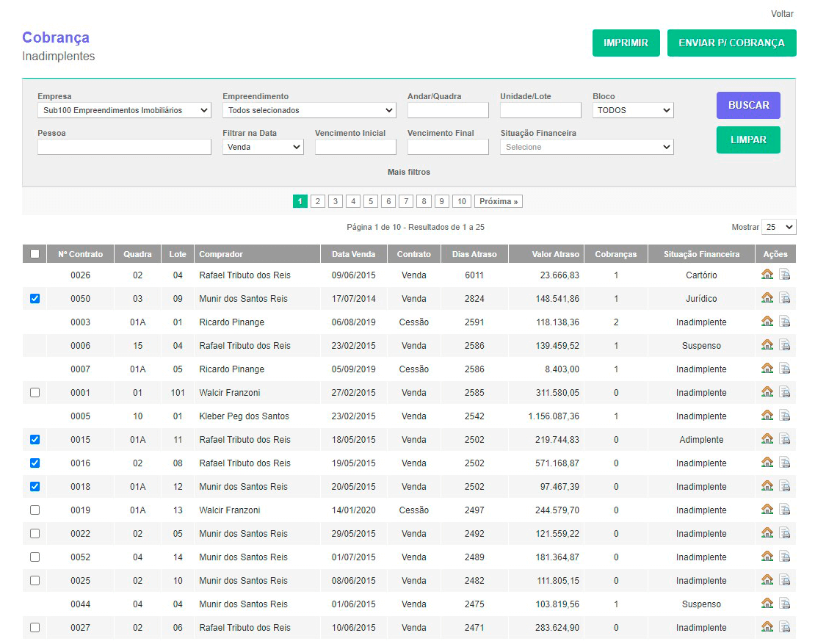
Task: Open house icon for contract 0019
Action: [767, 510]
